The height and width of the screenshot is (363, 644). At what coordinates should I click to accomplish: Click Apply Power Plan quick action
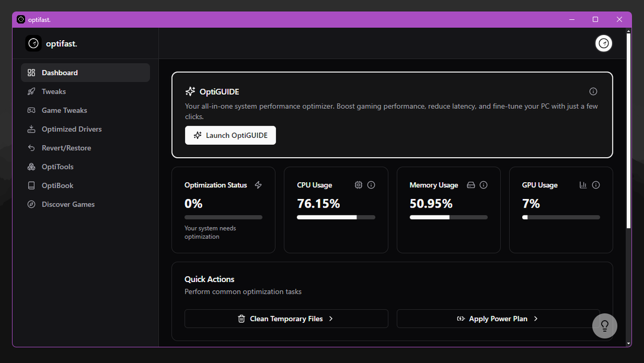[x=498, y=318]
